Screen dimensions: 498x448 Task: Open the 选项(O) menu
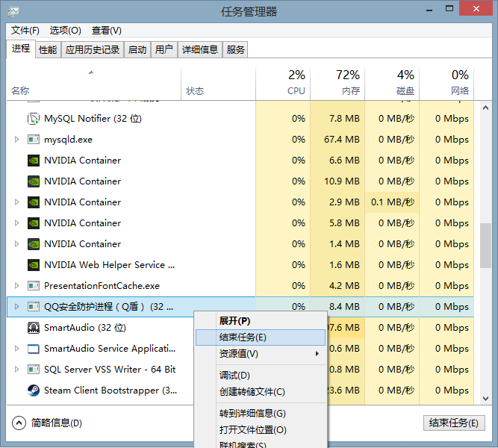tap(66, 31)
